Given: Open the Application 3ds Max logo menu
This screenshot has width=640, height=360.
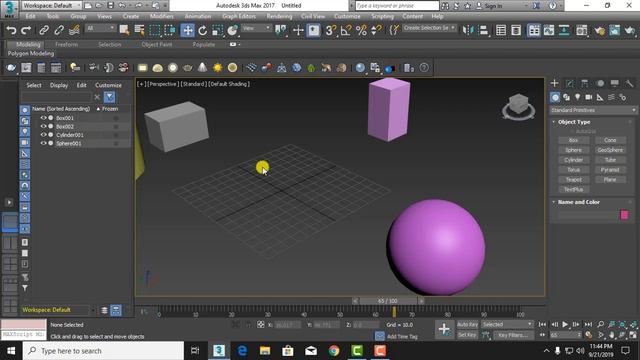Looking at the screenshot, I should coord(9,9).
